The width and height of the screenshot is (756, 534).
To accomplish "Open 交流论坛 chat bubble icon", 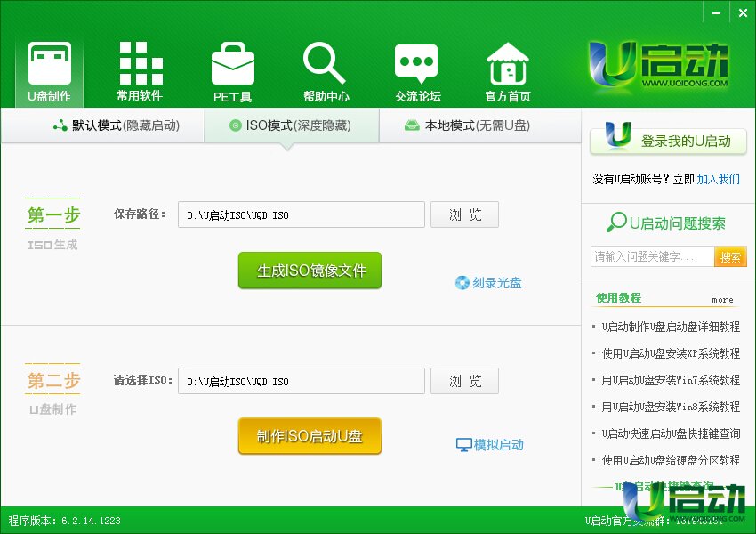I will (x=417, y=71).
